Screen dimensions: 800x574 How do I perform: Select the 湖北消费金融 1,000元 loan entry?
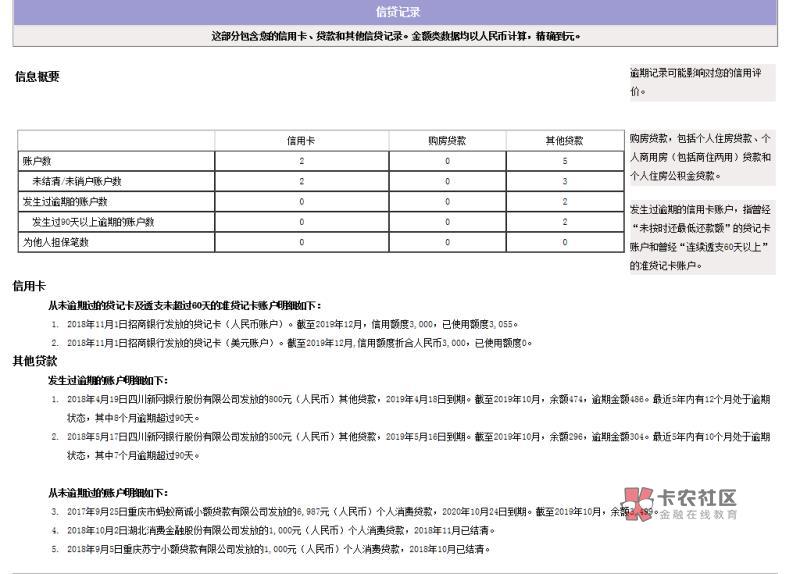[x=281, y=531]
